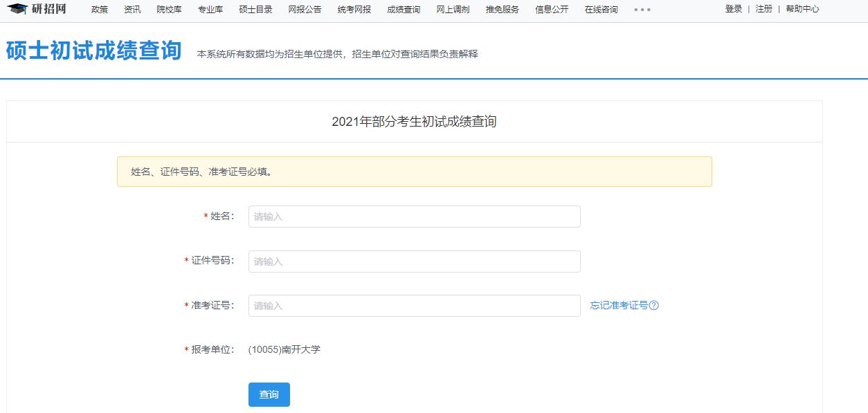Open the "..." more navigation menu
This screenshot has height=413, width=868.
642,10
